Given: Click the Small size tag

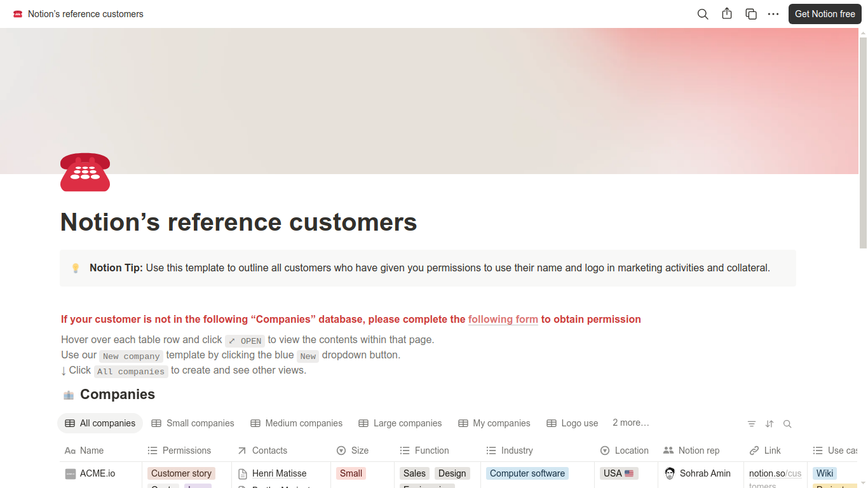Looking at the screenshot, I should point(351,473).
